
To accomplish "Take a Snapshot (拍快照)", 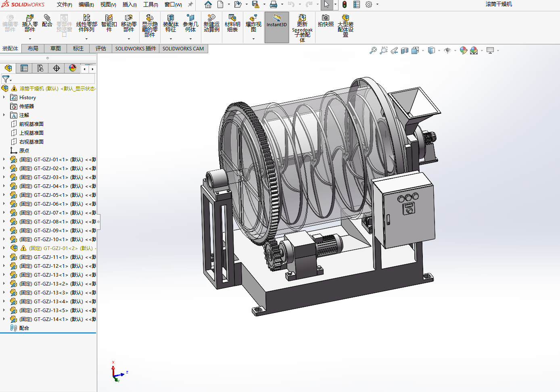I will [x=326, y=21].
